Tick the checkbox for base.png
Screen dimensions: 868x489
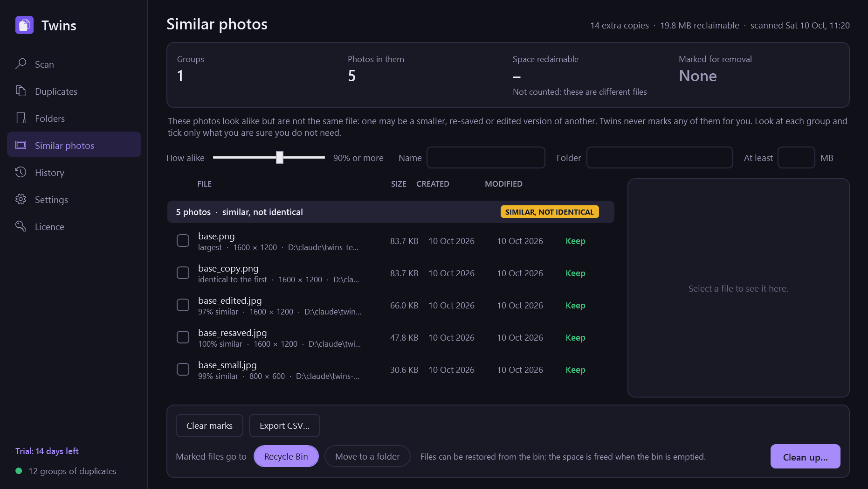tap(183, 241)
